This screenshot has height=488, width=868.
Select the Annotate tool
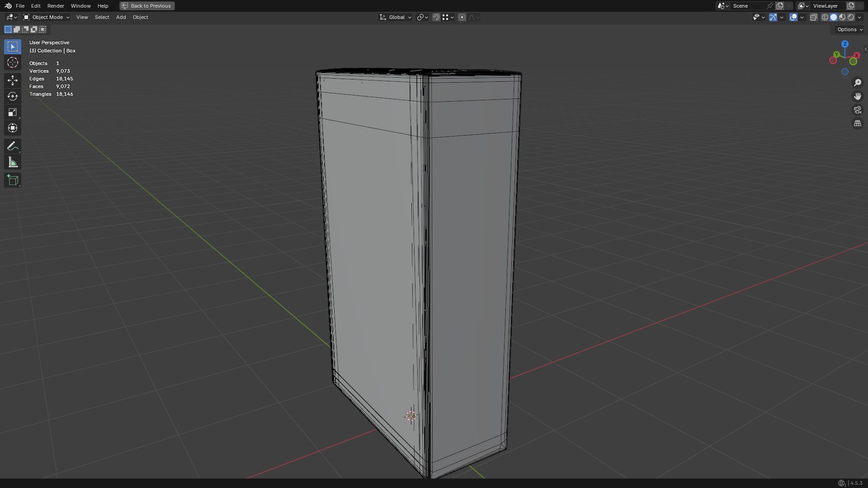point(13,146)
